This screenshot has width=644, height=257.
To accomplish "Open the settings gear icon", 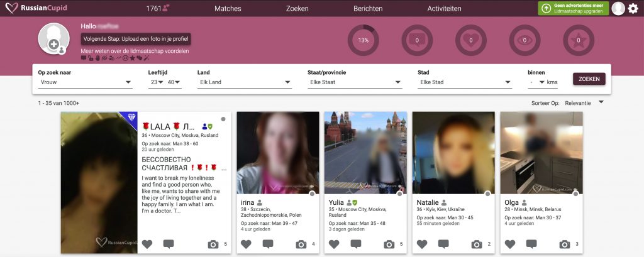I will (x=633, y=8).
